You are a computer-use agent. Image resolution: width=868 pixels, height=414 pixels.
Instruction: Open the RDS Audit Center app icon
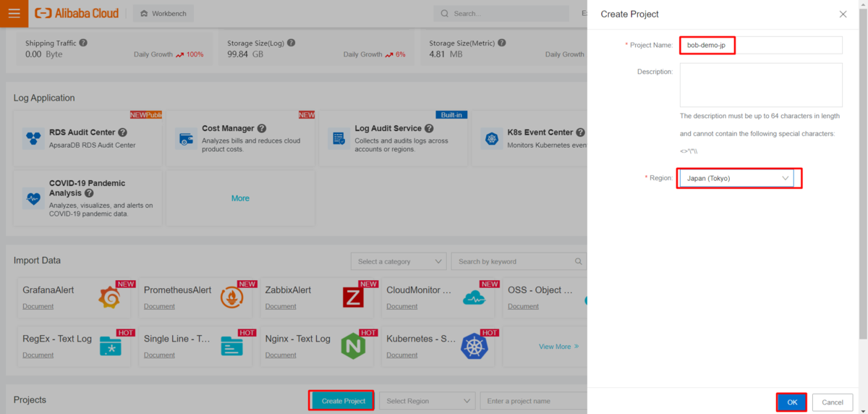tap(33, 138)
